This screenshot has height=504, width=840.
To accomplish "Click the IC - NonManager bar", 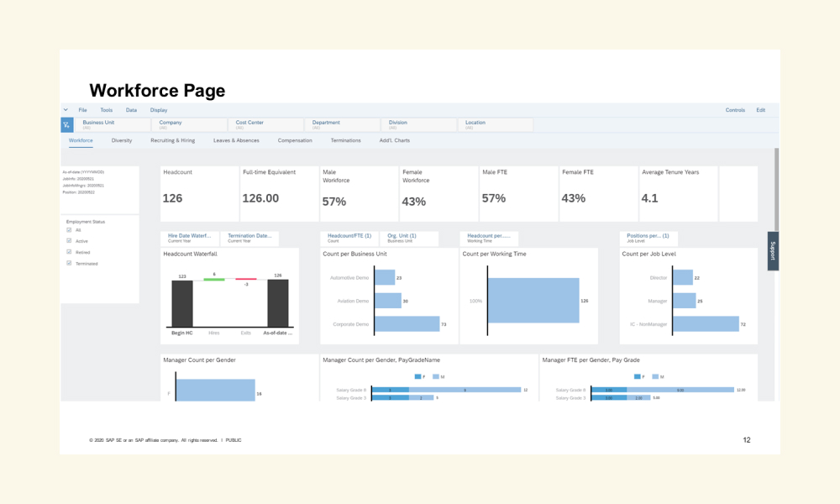I will coord(706,323).
